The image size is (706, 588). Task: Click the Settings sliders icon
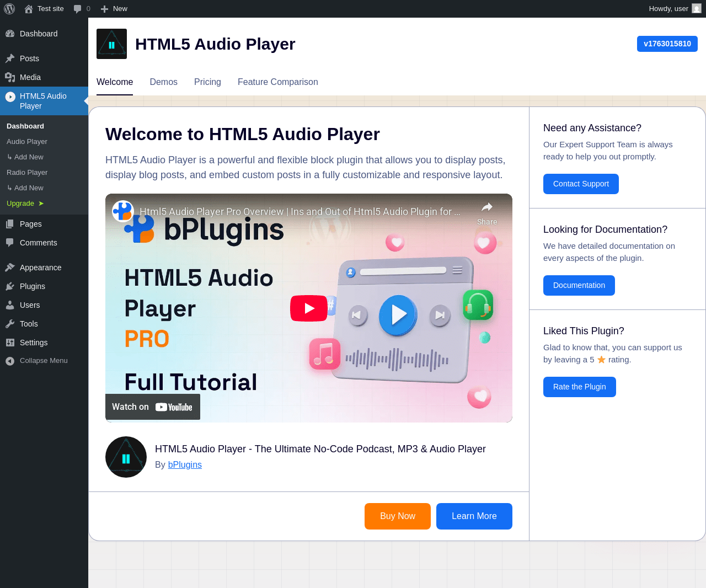point(10,343)
